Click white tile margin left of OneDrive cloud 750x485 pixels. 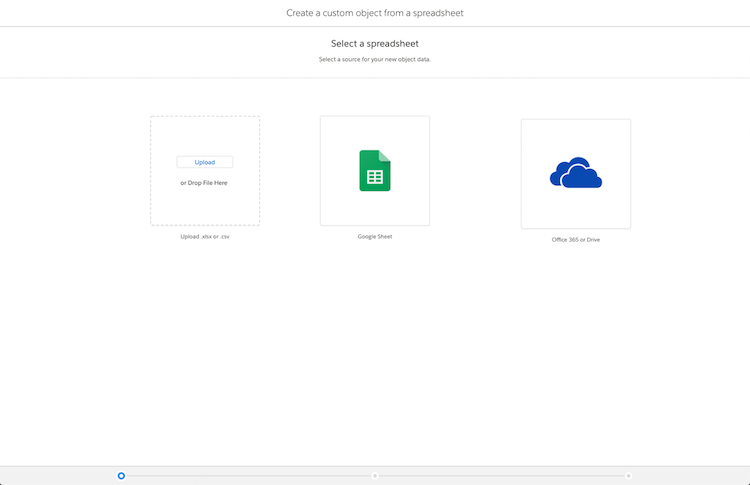[535, 173]
